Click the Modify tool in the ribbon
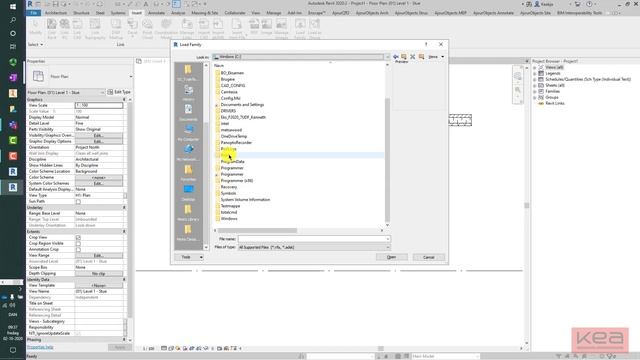The width and height of the screenshot is (640, 360). (x=36, y=27)
